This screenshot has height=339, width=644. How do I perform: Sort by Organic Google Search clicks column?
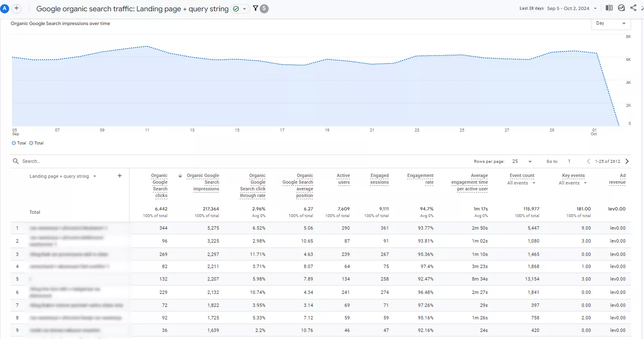coord(160,185)
